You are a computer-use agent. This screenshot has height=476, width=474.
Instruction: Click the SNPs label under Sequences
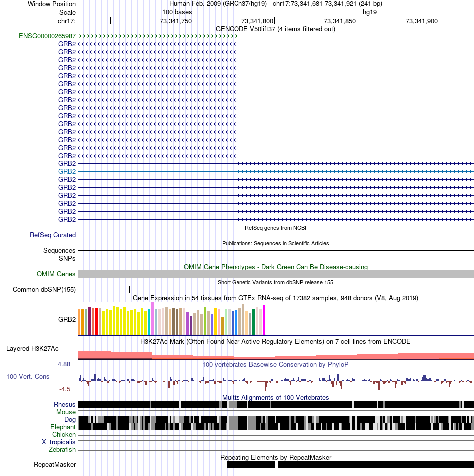tap(67, 258)
